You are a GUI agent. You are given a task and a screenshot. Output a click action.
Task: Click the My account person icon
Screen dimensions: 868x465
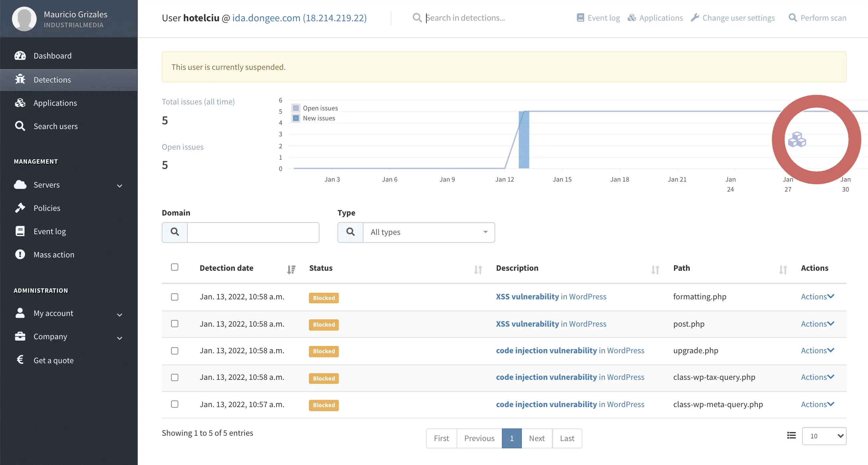point(20,313)
